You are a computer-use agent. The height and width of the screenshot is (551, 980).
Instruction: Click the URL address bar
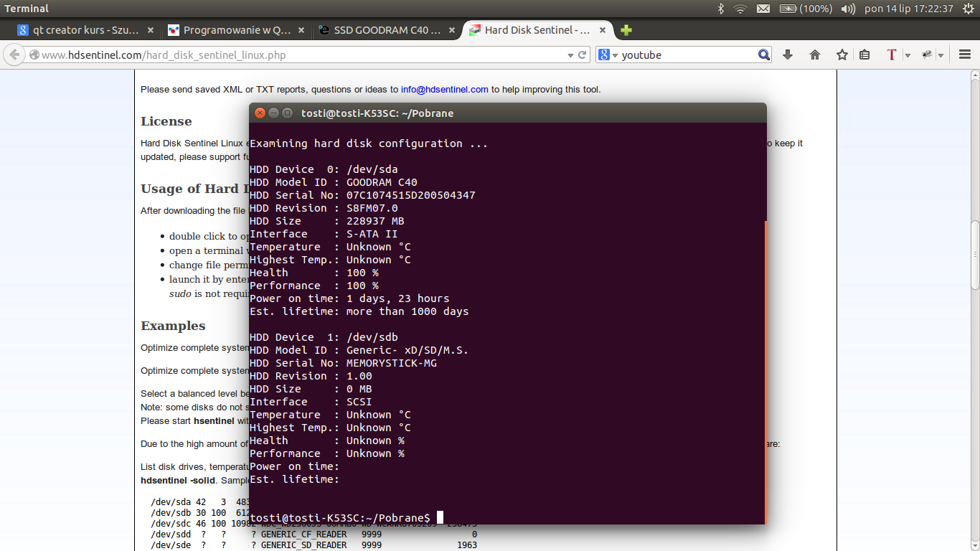click(x=301, y=55)
